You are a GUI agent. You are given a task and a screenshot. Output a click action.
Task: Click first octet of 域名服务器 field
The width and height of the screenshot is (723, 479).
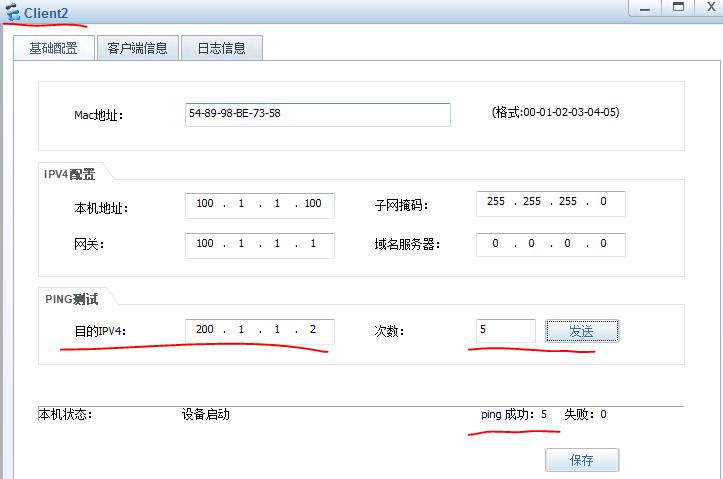click(496, 244)
